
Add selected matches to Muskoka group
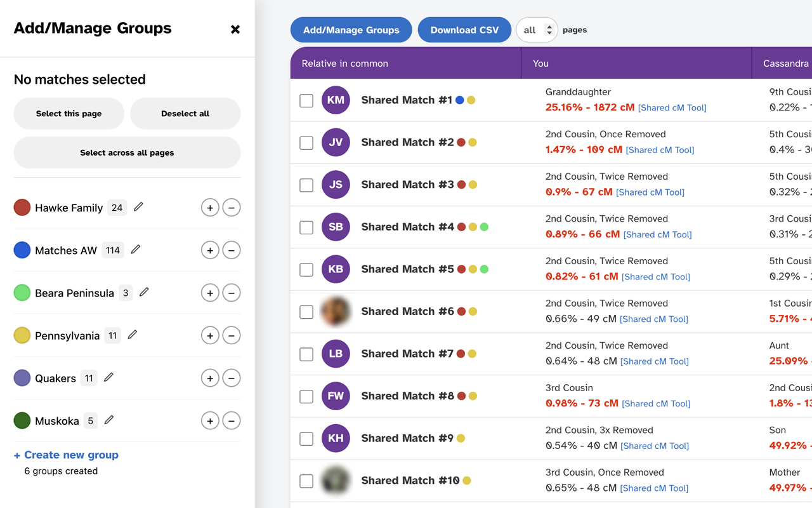(210, 420)
